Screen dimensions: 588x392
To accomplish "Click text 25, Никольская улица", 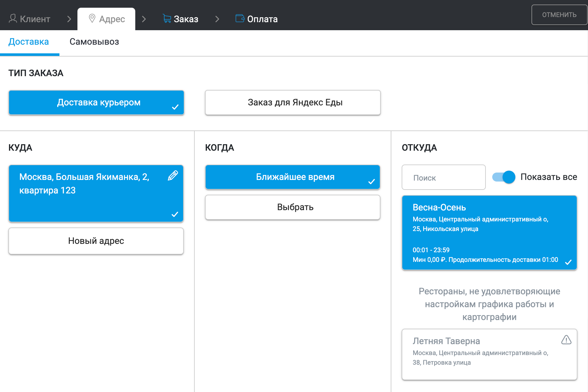I will [445, 229].
